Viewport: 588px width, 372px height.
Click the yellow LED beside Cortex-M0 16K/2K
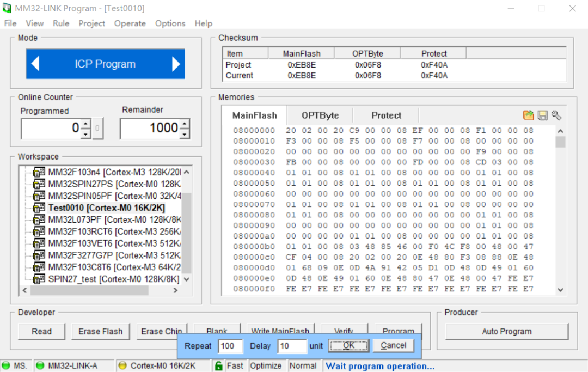122,365
